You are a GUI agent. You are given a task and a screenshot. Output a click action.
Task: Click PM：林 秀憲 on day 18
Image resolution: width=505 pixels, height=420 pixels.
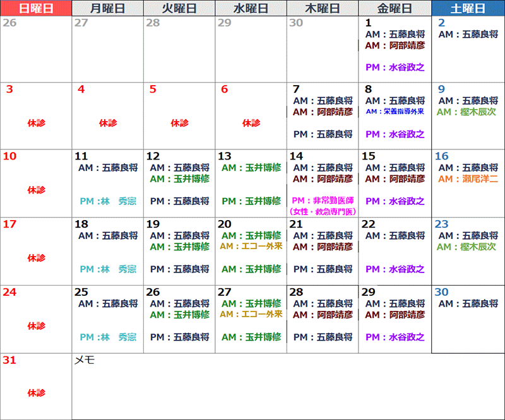(108, 269)
